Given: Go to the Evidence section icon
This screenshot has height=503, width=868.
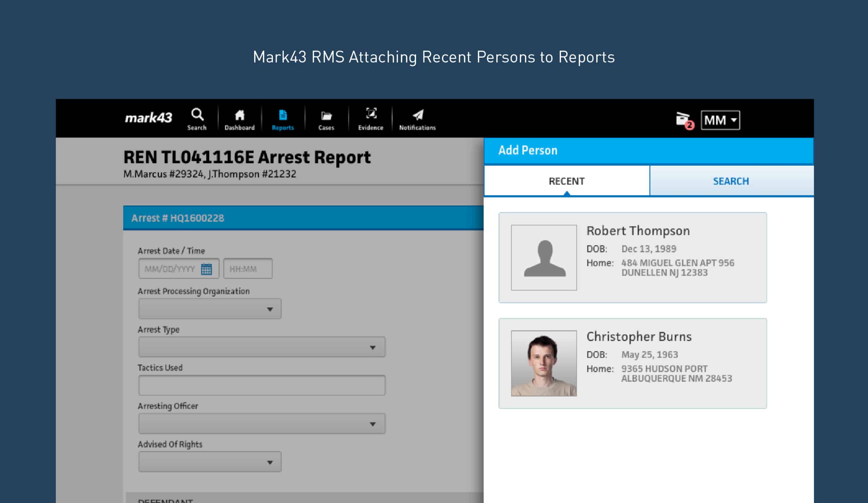Looking at the screenshot, I should [x=371, y=114].
